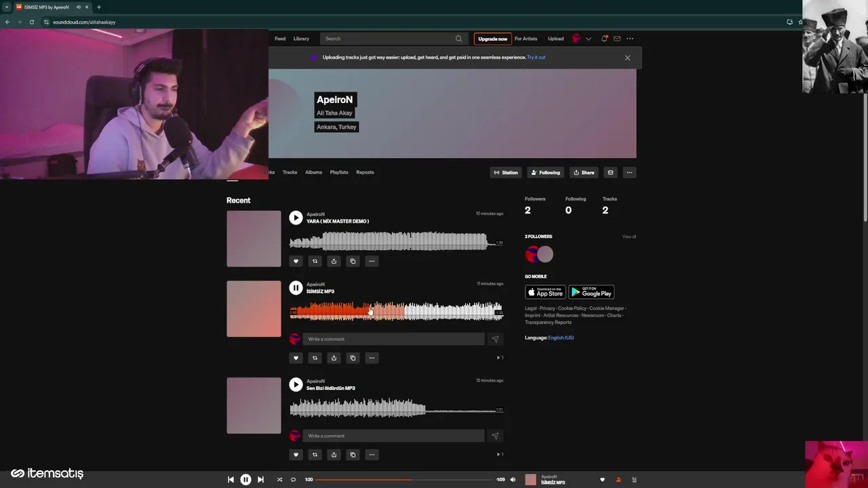
Task: Share the Sen Bizi öldürdün MP3 track
Action: (x=334, y=455)
